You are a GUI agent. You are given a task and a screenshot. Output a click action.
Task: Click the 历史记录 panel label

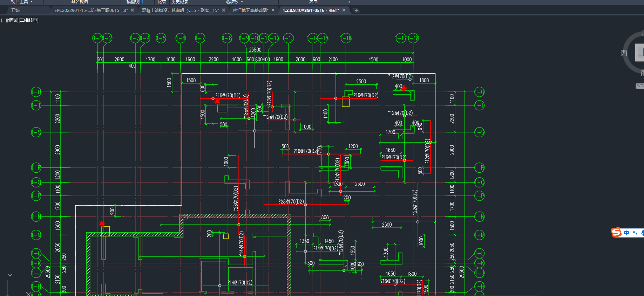[x=180, y=2]
